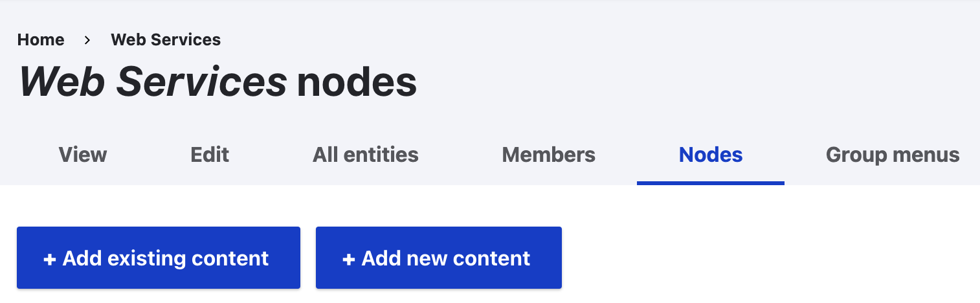Image resolution: width=980 pixels, height=303 pixels.
Task: Open the Edit tab
Action: pyautogui.click(x=210, y=155)
